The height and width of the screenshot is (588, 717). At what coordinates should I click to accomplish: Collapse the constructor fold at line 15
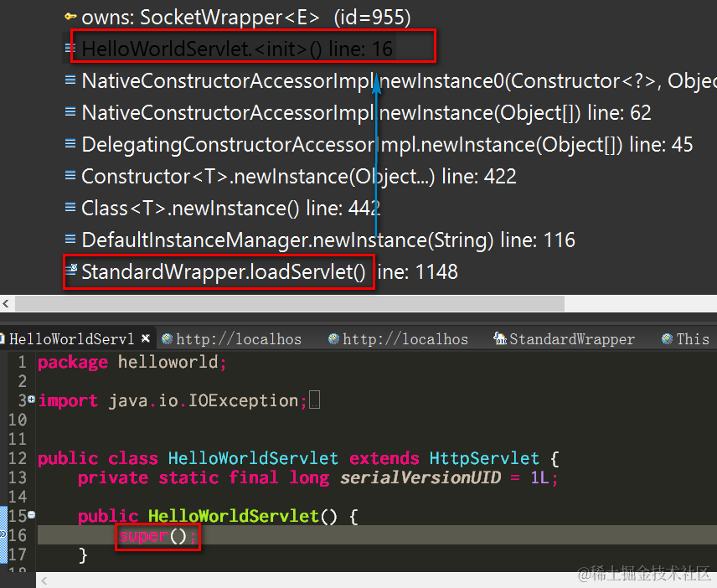point(31,515)
